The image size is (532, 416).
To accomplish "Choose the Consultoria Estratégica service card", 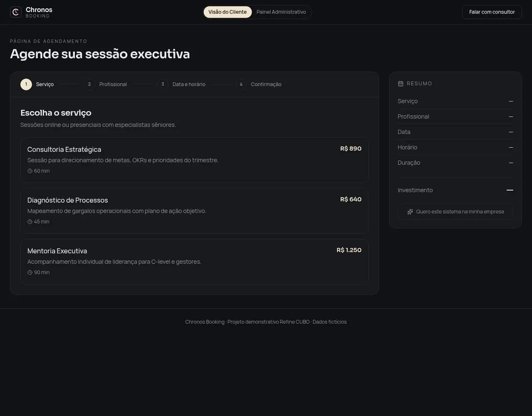I will pyautogui.click(x=195, y=160).
